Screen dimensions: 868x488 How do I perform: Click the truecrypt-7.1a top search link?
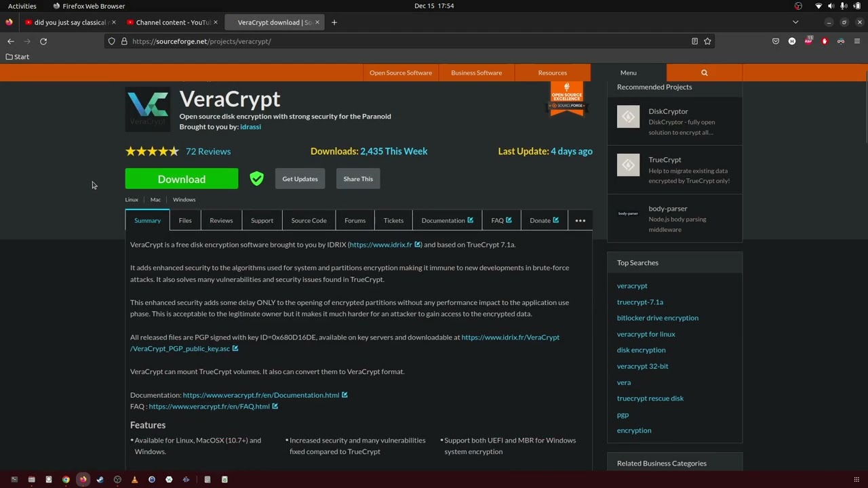(640, 302)
